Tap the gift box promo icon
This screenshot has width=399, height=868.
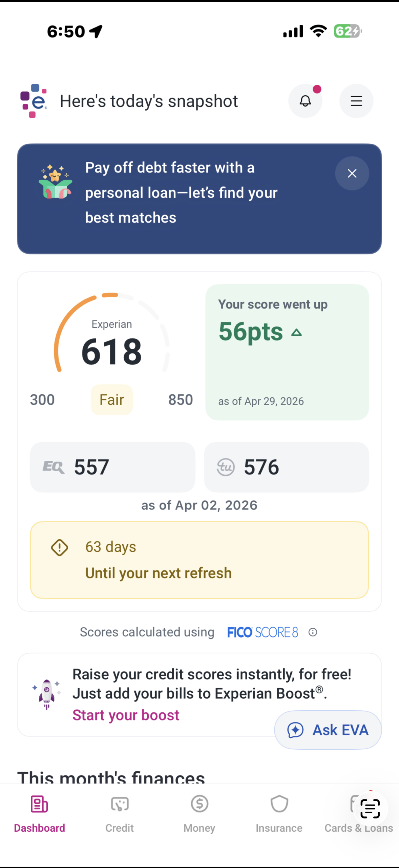pos(55,182)
